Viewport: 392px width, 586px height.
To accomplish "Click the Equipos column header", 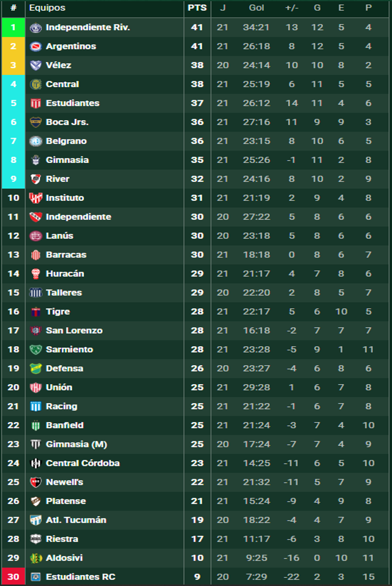I will pos(47,8).
